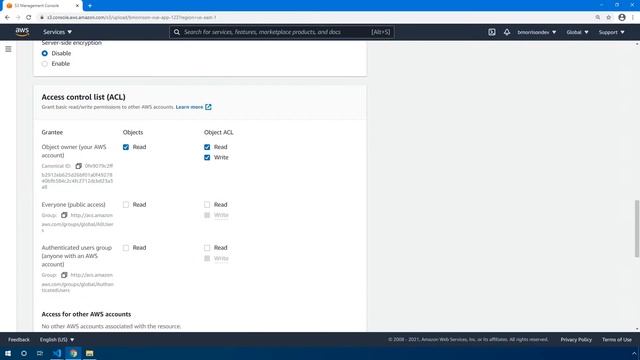Open the account name dropdown
The width and height of the screenshot is (640, 360).
[537, 32]
